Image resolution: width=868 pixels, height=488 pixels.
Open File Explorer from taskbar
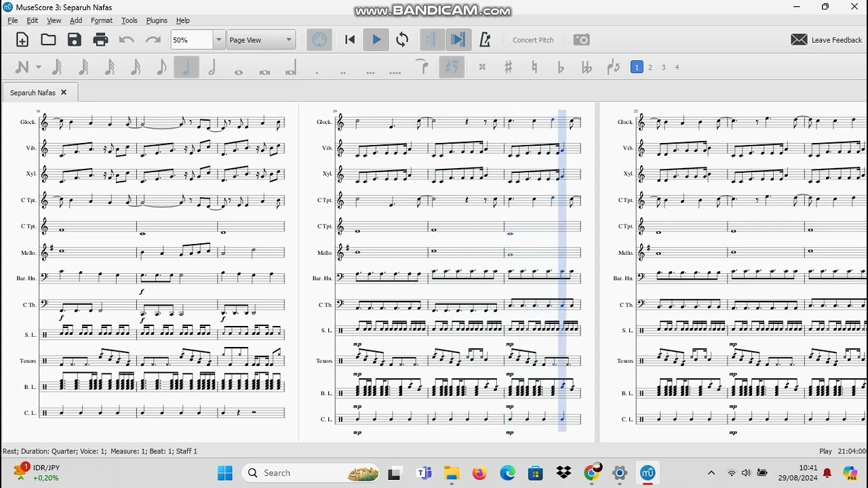(451, 472)
